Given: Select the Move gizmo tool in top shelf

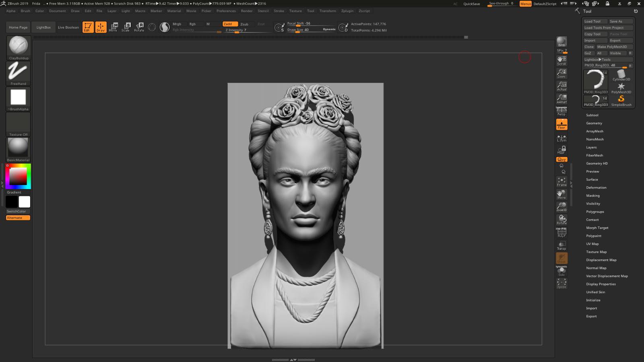Looking at the screenshot, I should (113, 27).
